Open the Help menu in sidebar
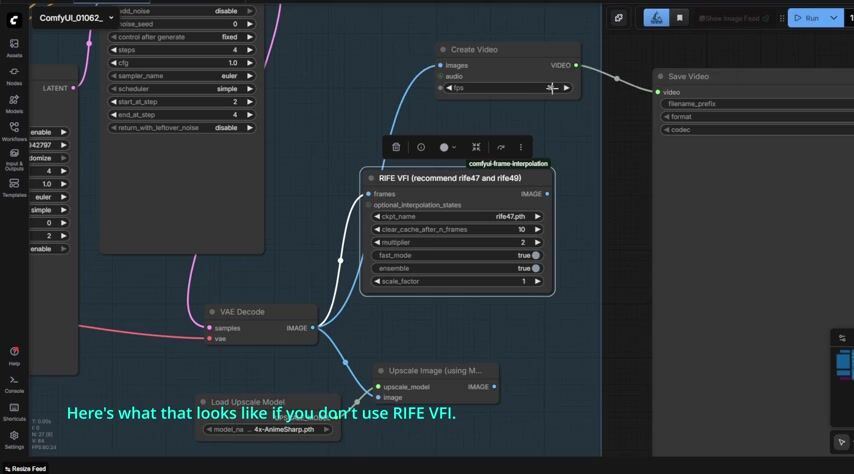The width and height of the screenshot is (854, 474). pyautogui.click(x=14, y=355)
